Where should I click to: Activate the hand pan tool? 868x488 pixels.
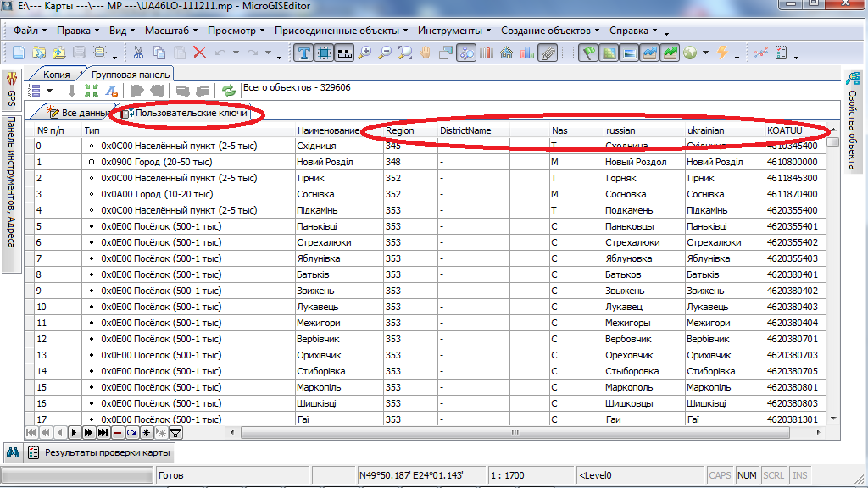(426, 53)
